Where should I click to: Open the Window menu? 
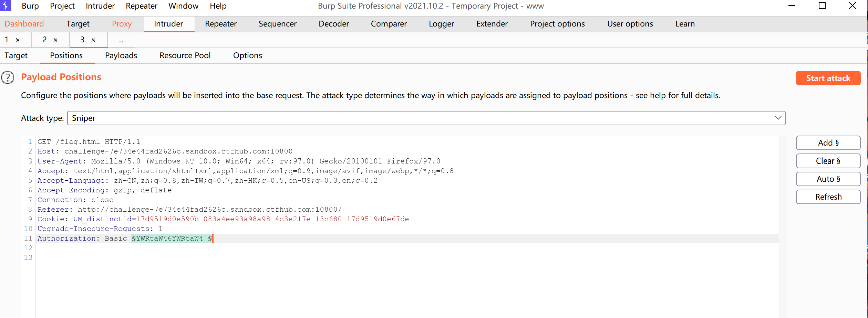(184, 6)
